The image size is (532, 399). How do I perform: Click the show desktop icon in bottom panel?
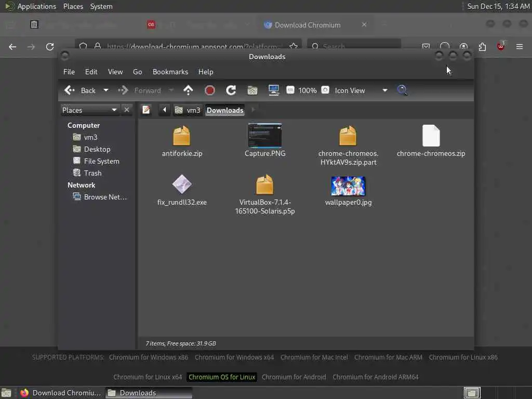[6, 393]
